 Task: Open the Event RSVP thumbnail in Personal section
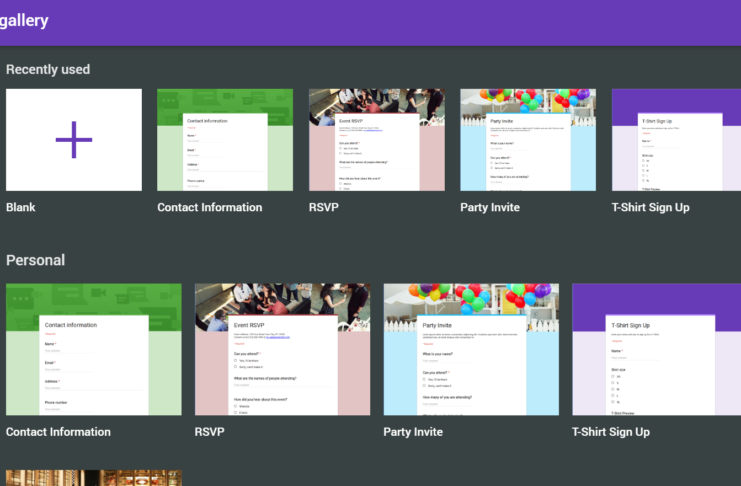282,349
